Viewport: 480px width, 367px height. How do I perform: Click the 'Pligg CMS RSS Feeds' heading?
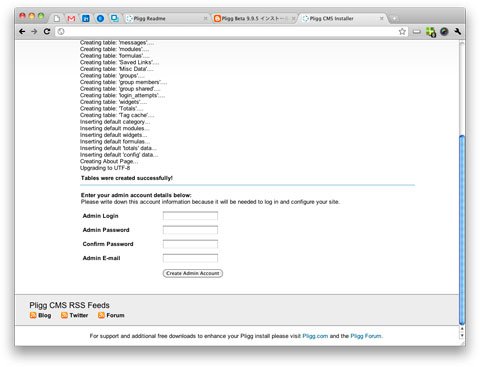click(x=69, y=305)
